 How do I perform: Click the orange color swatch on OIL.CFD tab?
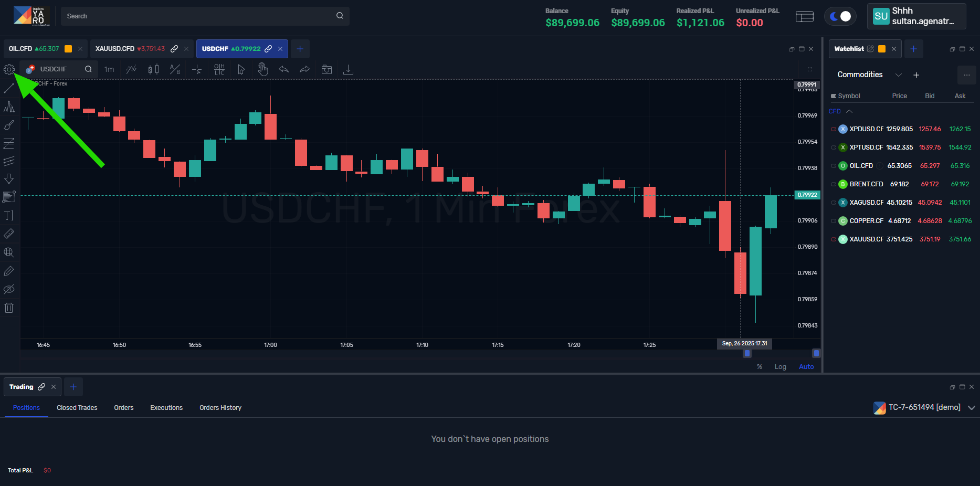click(68, 49)
